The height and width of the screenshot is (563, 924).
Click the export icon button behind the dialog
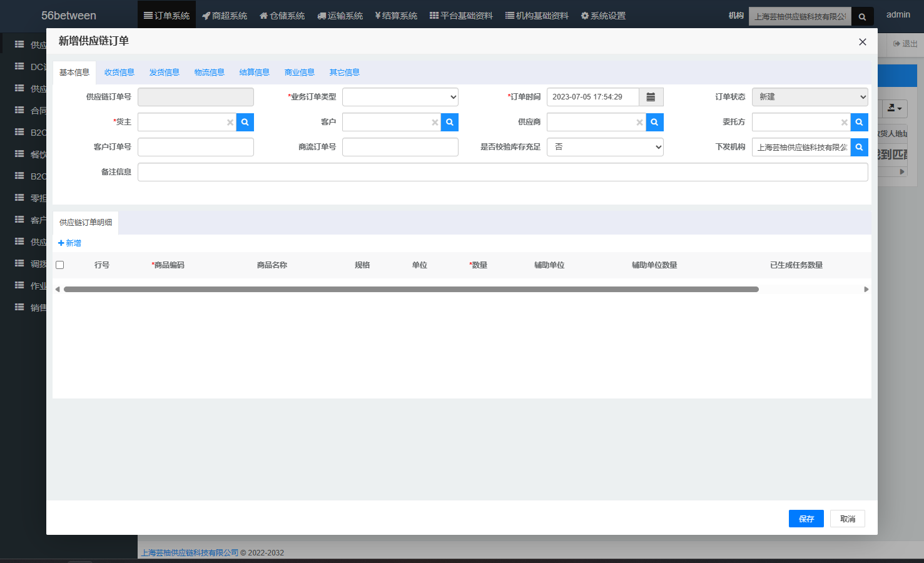point(895,108)
